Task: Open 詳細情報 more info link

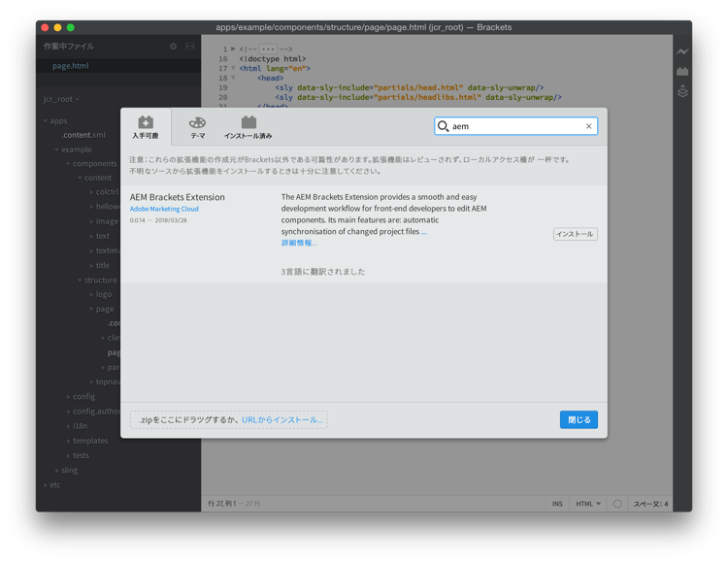Action: point(299,243)
